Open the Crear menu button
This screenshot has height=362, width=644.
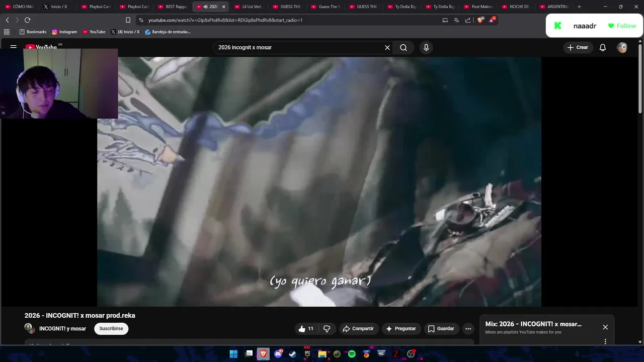point(578,47)
